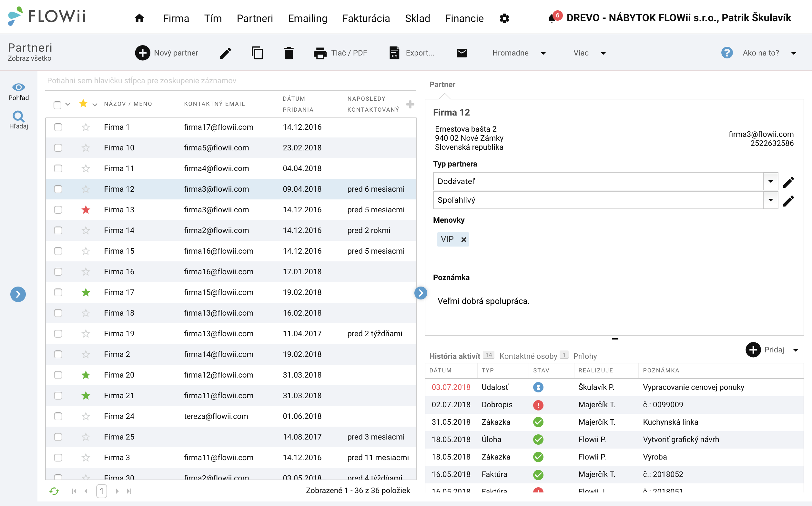Delete partner with trash icon

coord(289,53)
